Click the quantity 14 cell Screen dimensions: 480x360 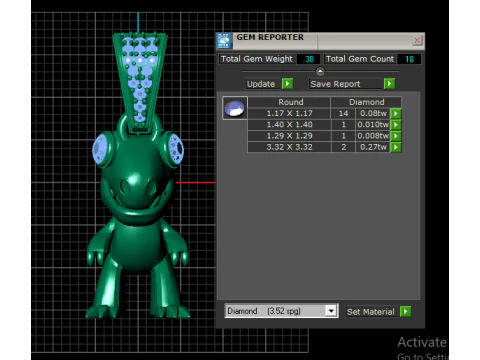[343, 113]
